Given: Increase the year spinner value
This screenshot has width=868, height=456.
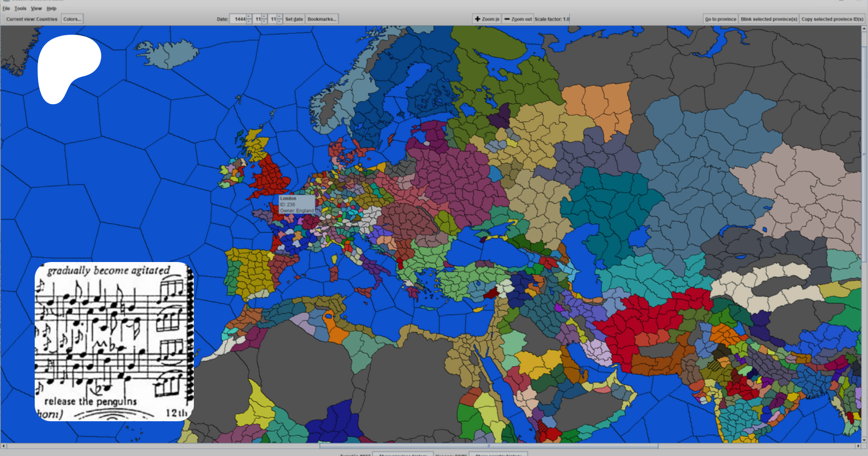Looking at the screenshot, I should tap(249, 17).
